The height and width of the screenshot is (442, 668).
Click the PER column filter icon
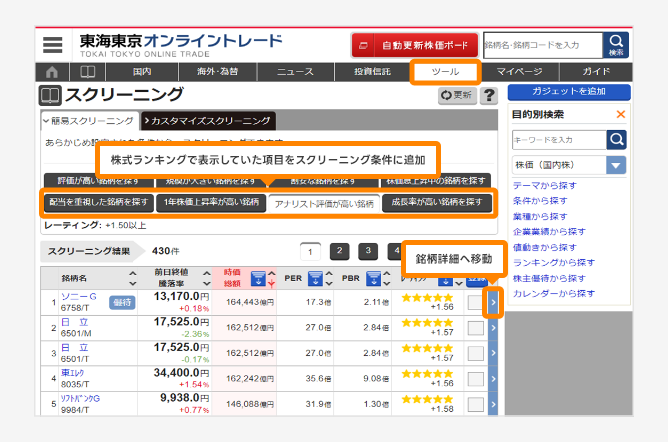point(315,278)
